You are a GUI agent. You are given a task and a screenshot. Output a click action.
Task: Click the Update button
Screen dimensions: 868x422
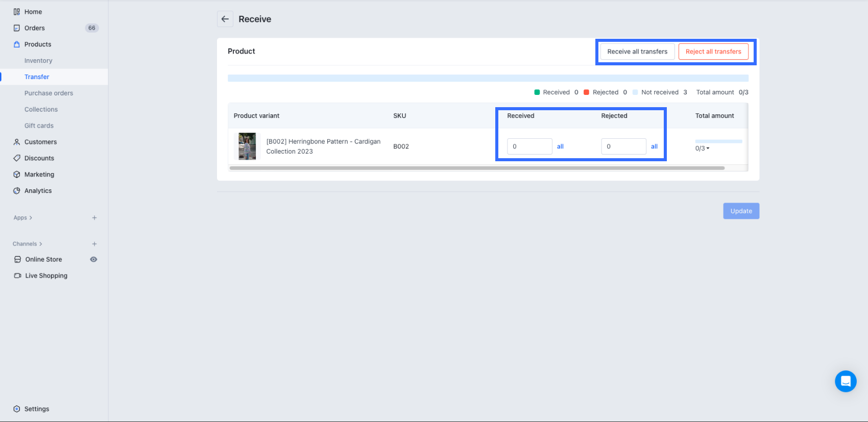[x=741, y=211]
